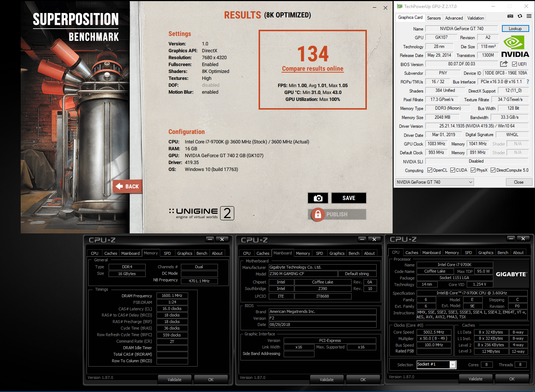The height and width of the screenshot is (392, 535).
Task: Click the Driver Version field in GPU-Z
Action: pos(477,126)
